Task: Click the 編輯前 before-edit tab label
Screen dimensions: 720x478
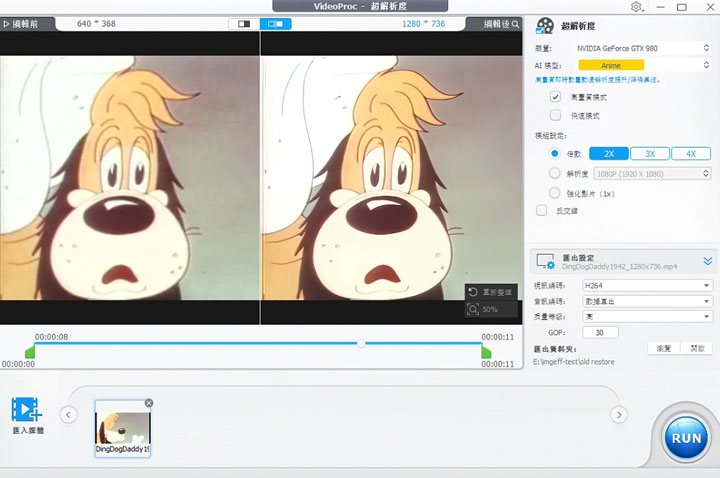Action: [25, 24]
